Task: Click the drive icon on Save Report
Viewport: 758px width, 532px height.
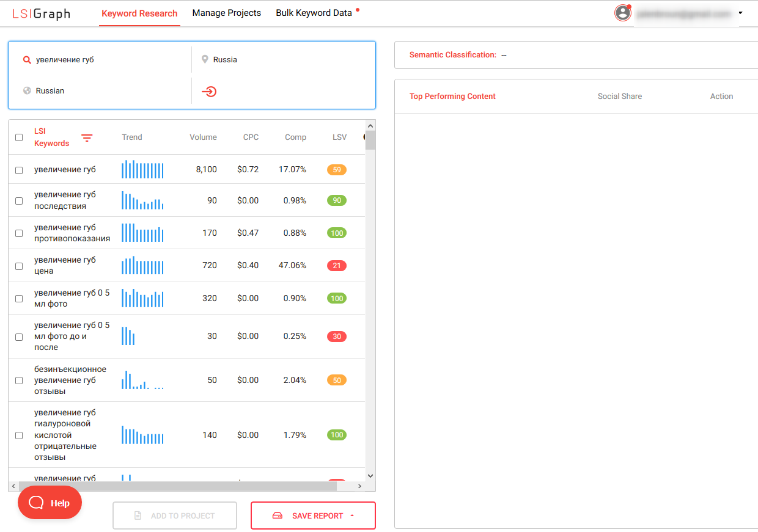Action: (x=278, y=516)
